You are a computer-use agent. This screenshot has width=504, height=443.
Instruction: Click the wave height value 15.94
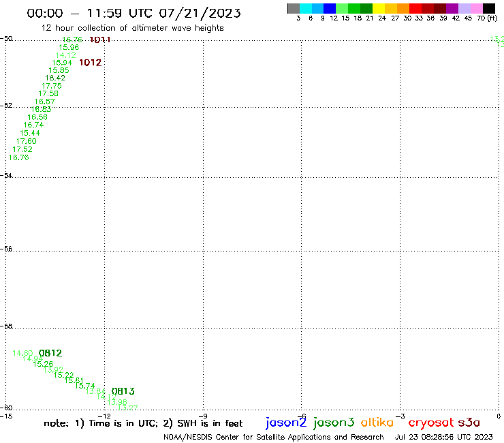point(62,63)
